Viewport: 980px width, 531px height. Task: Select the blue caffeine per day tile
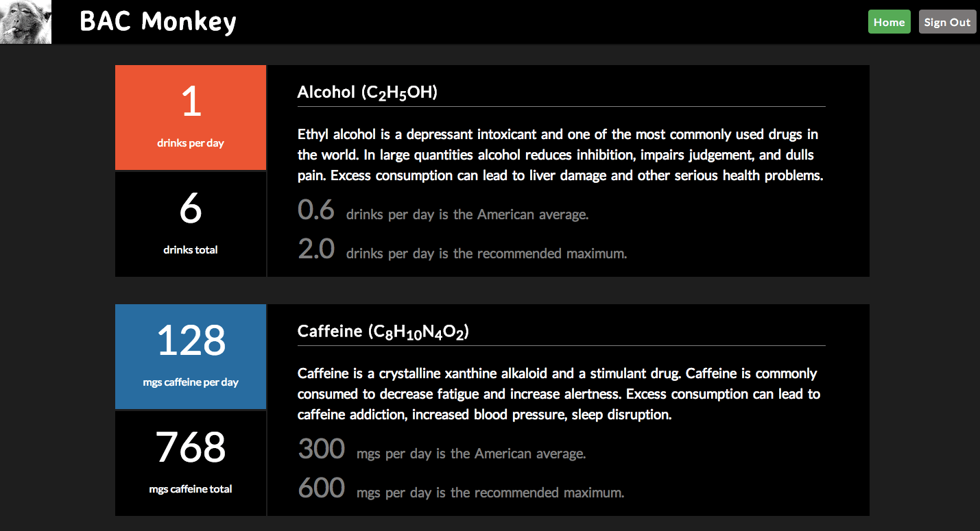coord(191,356)
